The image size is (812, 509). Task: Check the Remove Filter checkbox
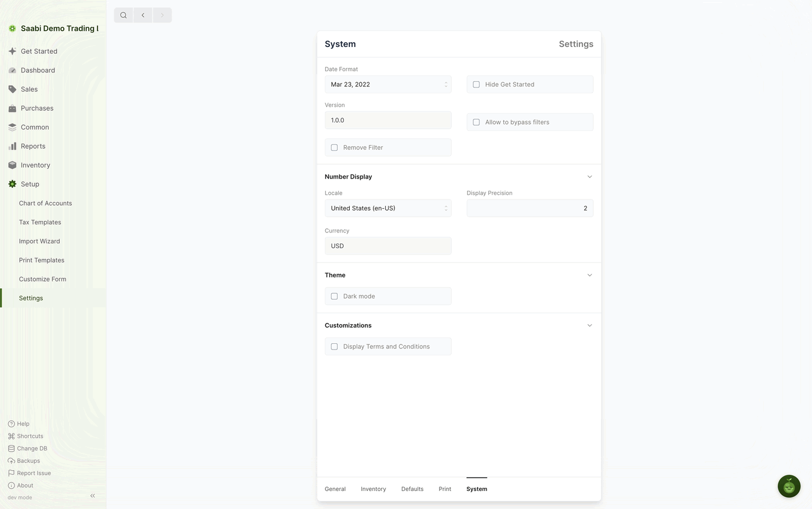334,148
